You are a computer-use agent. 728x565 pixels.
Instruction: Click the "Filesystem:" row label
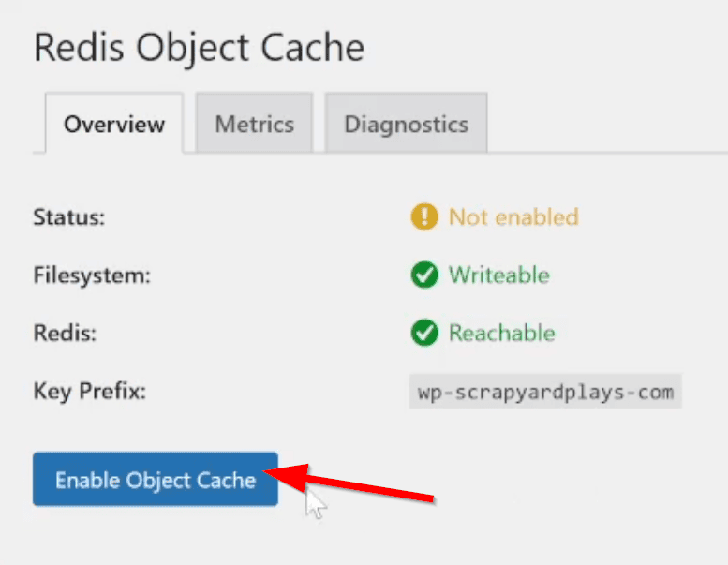(x=92, y=275)
